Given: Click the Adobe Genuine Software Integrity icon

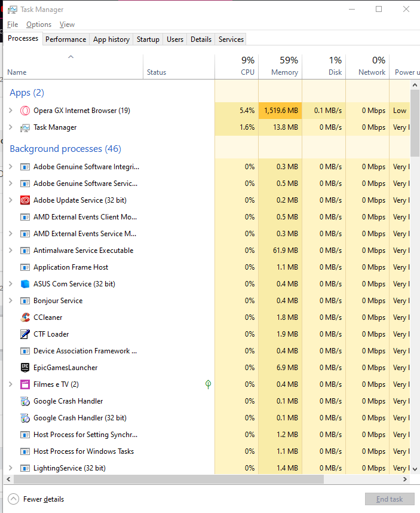Looking at the screenshot, I should 25,167.
